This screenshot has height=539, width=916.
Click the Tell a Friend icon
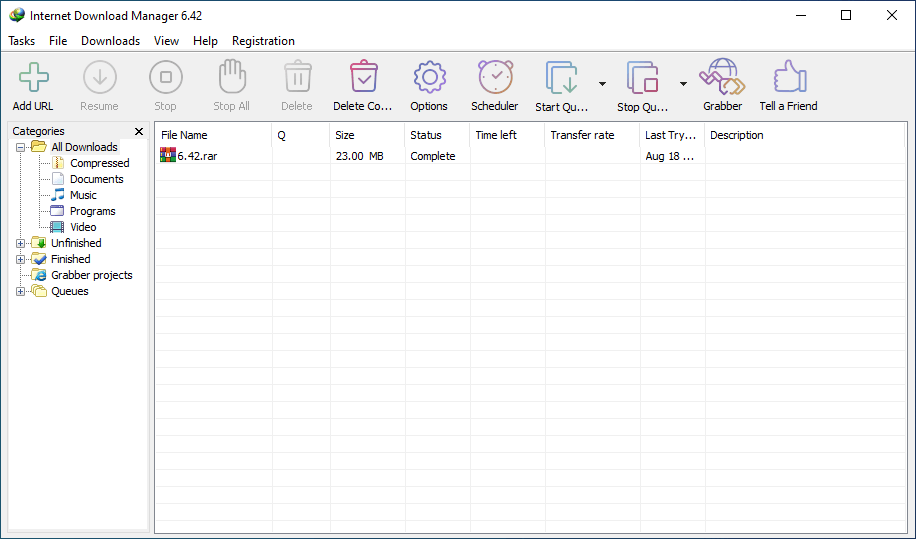(x=788, y=78)
